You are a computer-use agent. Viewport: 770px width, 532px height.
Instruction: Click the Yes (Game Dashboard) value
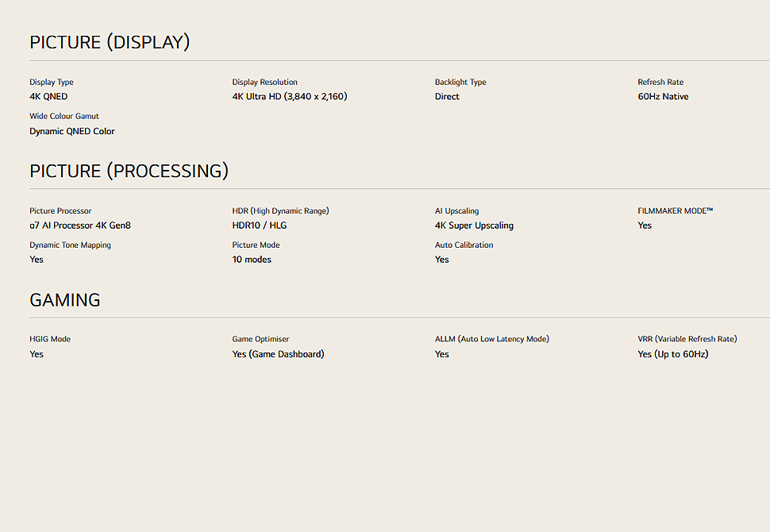pyautogui.click(x=279, y=354)
